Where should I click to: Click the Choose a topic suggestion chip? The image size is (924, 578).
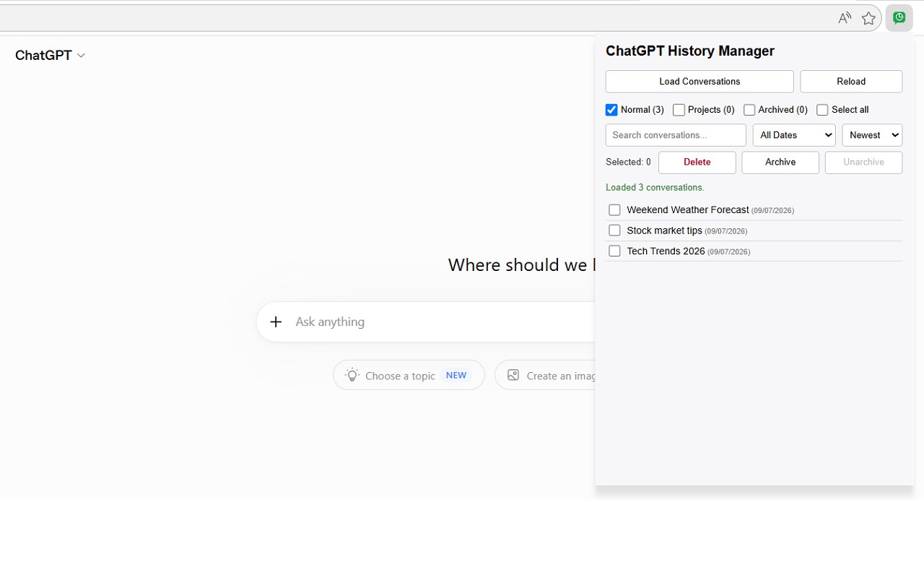click(409, 375)
